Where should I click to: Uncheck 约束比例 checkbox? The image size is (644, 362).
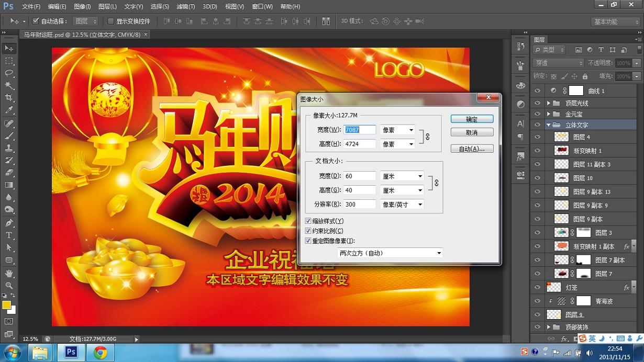[x=308, y=231]
